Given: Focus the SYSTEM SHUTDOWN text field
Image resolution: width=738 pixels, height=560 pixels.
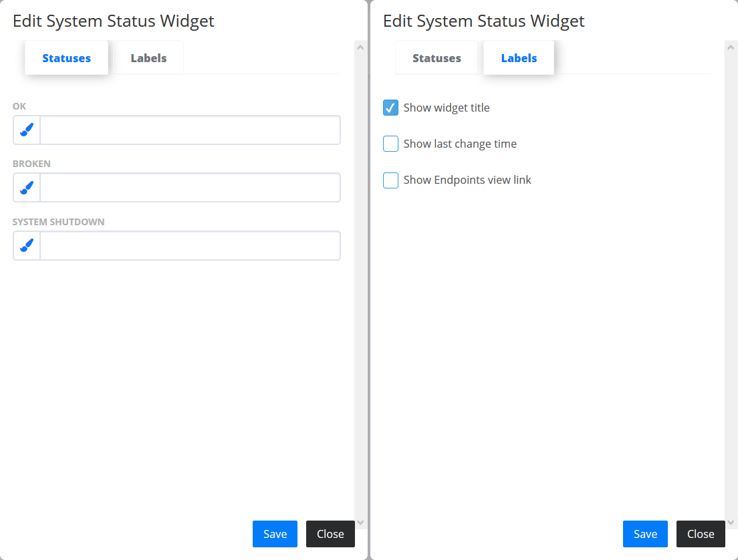Looking at the screenshot, I should tap(190, 246).
